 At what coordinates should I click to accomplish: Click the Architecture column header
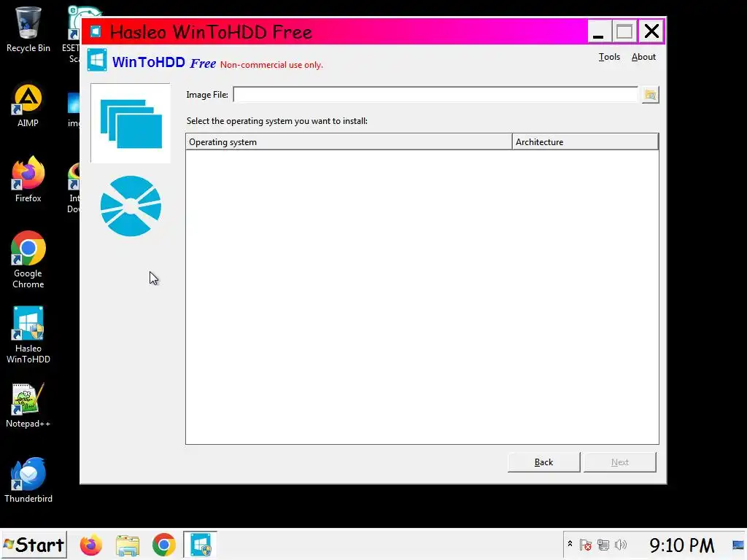(x=586, y=142)
